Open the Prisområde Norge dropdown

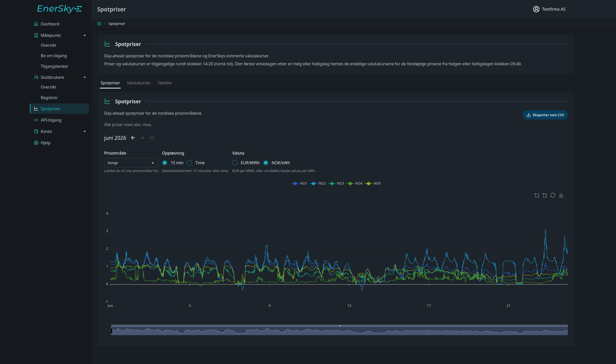[x=131, y=163]
